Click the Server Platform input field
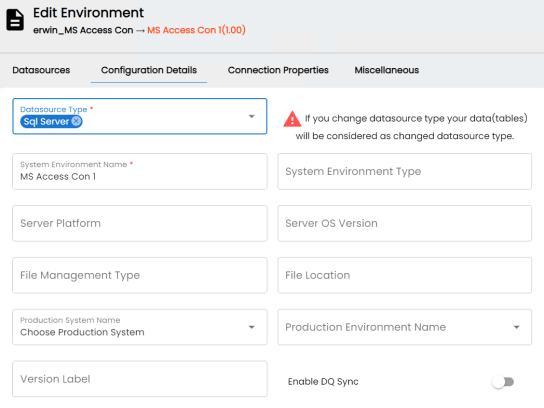Screen dimensions: 544x408 click(x=140, y=223)
